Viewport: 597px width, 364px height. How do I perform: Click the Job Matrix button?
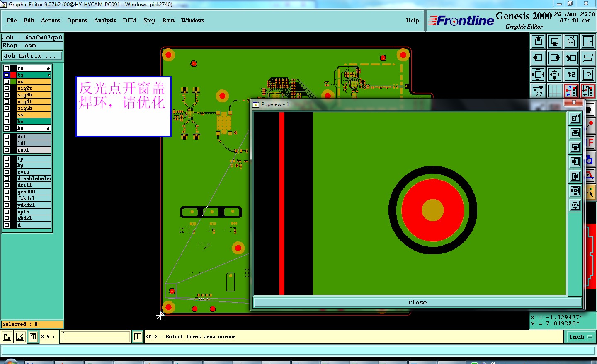(x=32, y=55)
